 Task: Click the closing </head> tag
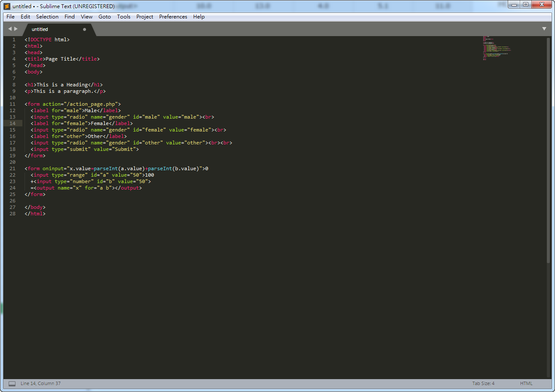coord(35,65)
